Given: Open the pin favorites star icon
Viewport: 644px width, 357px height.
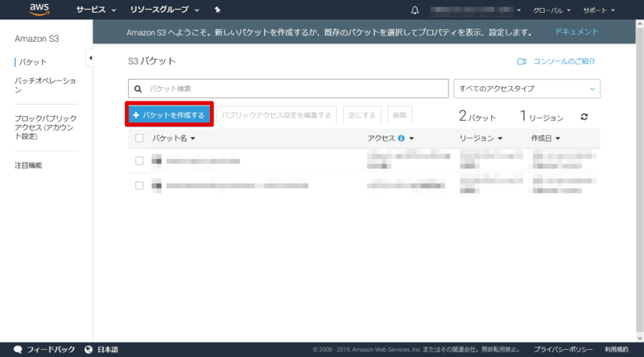Looking at the screenshot, I should coord(217,10).
